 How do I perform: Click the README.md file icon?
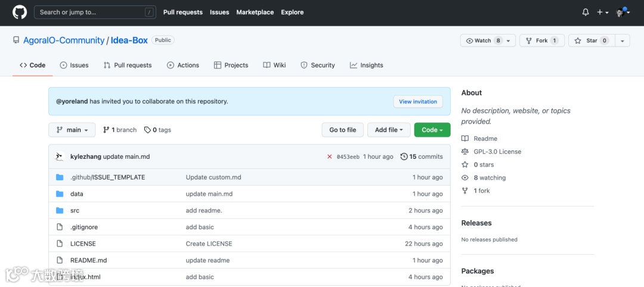tap(60, 260)
